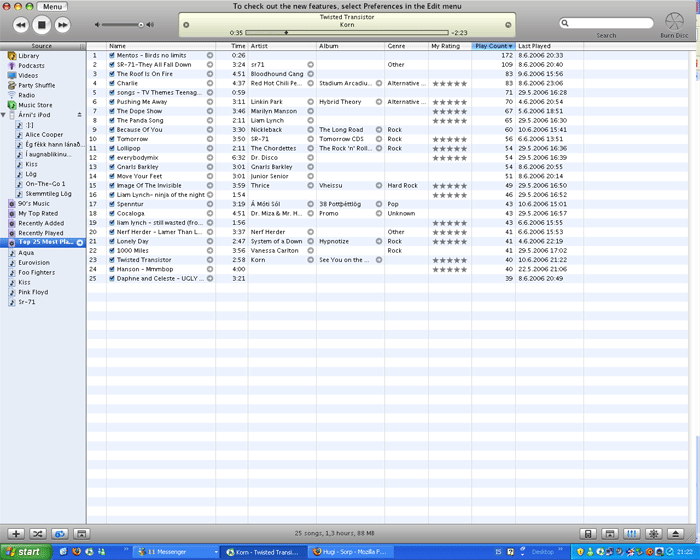The height and width of the screenshot is (560, 700).
Task: Select the Top 25 Most Played playlist
Action: coord(43,242)
